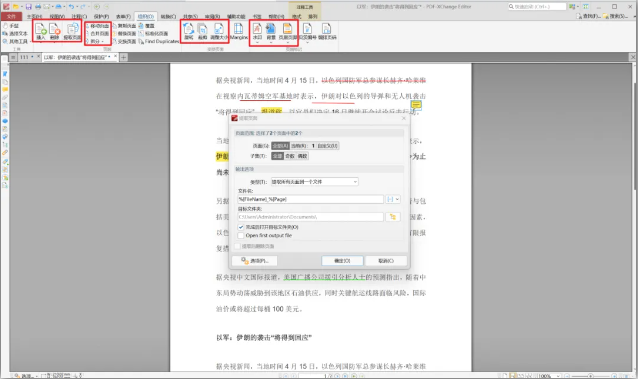638x379 pixels.
Task: Open the Header and Footer tool
Action: [288, 31]
